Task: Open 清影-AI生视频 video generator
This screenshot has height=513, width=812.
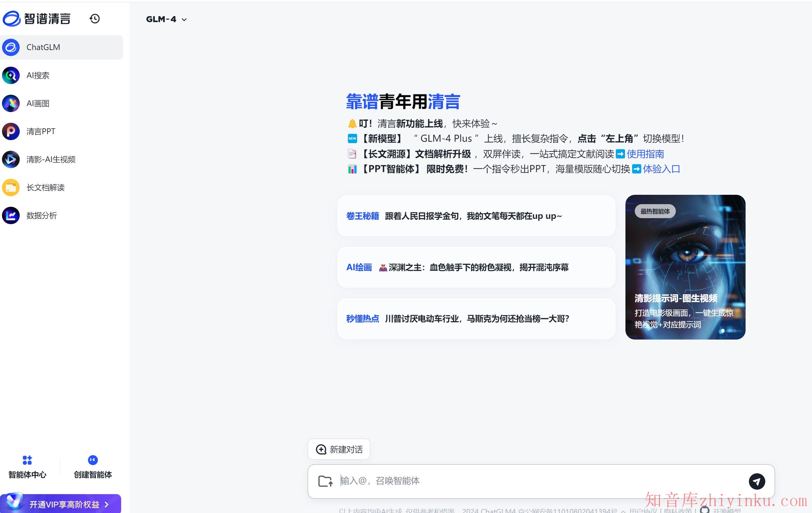Action: pos(51,160)
